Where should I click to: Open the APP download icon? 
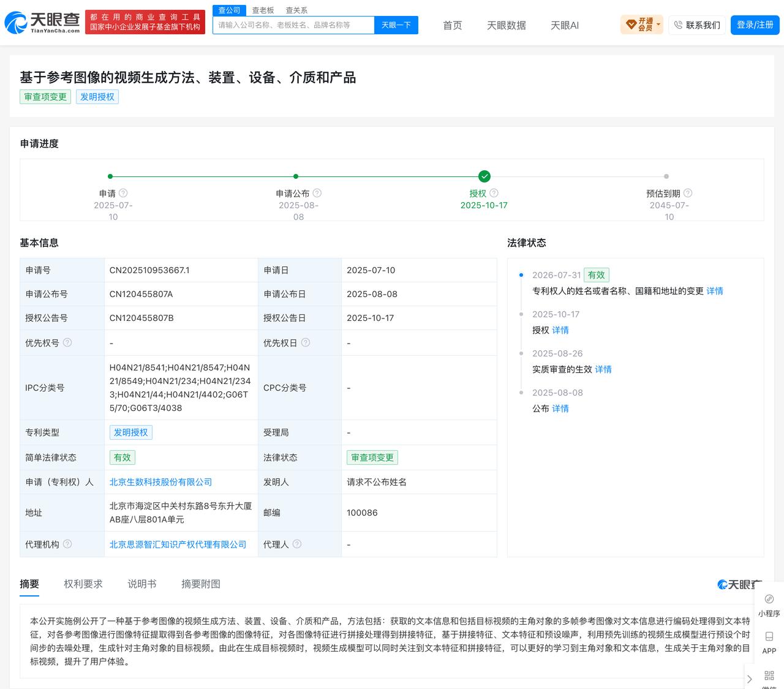coord(769,636)
